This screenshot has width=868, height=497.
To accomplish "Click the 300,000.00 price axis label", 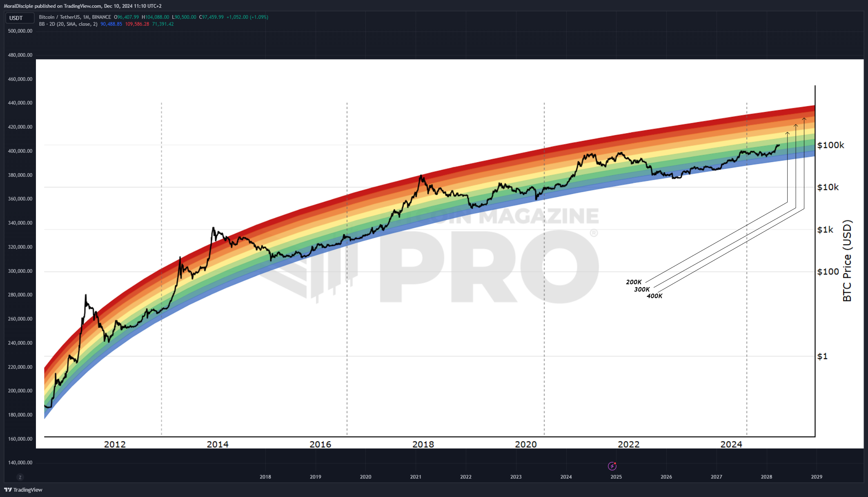I will tap(20, 271).
